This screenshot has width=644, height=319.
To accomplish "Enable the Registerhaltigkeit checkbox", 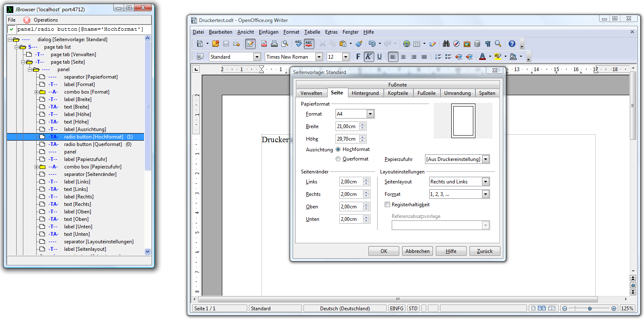I will pyautogui.click(x=388, y=205).
